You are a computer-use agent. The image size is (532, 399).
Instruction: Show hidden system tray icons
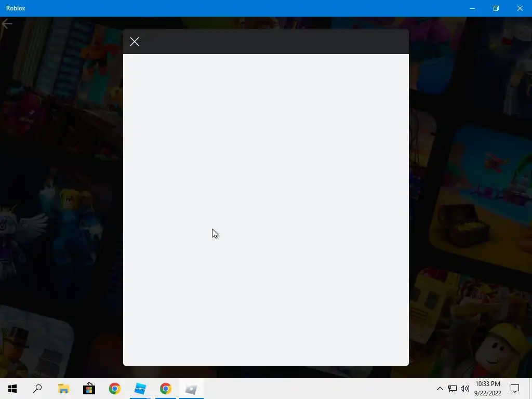(x=440, y=389)
